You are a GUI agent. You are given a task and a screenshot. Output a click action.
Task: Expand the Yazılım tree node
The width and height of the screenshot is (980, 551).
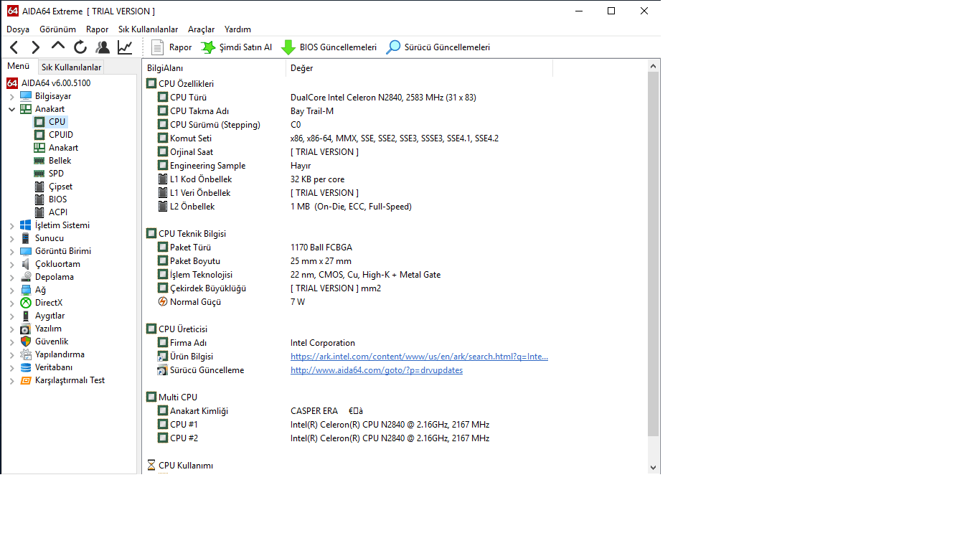pos(11,329)
